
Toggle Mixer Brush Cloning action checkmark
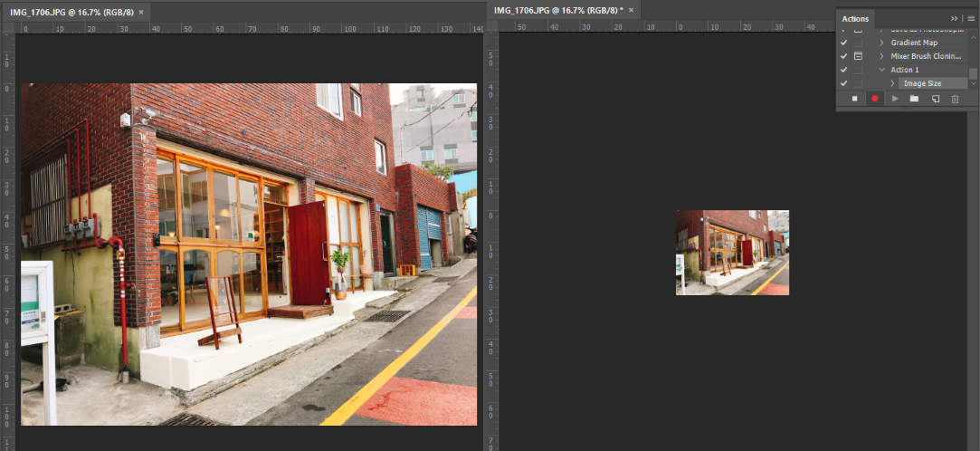pyautogui.click(x=843, y=56)
